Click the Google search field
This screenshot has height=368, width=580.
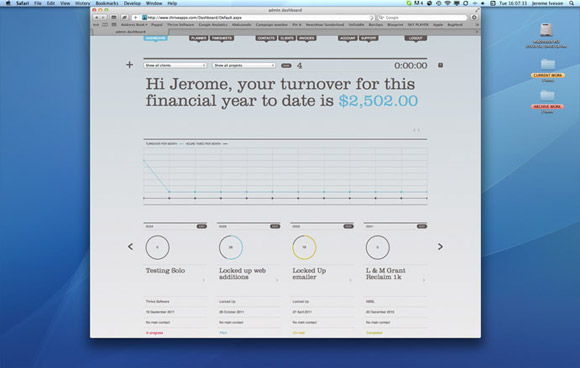point(422,17)
